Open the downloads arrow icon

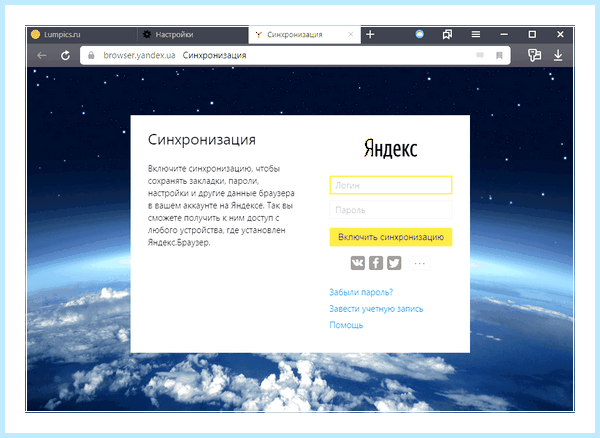click(x=558, y=55)
